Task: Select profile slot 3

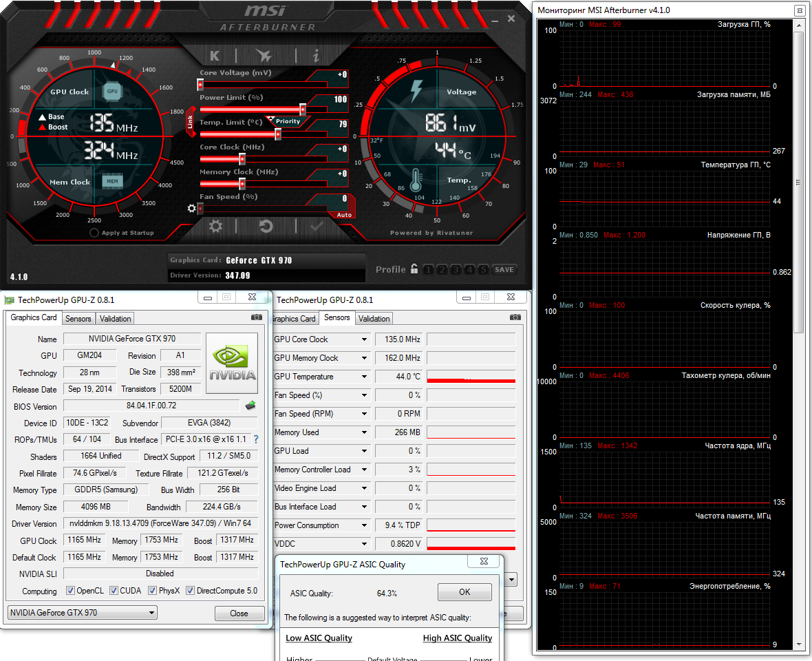Action: (455, 269)
